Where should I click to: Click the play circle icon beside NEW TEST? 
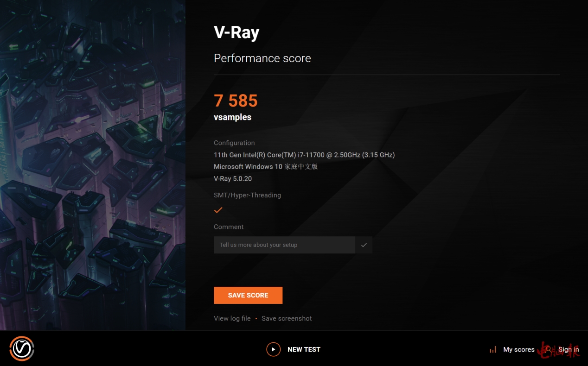click(274, 349)
